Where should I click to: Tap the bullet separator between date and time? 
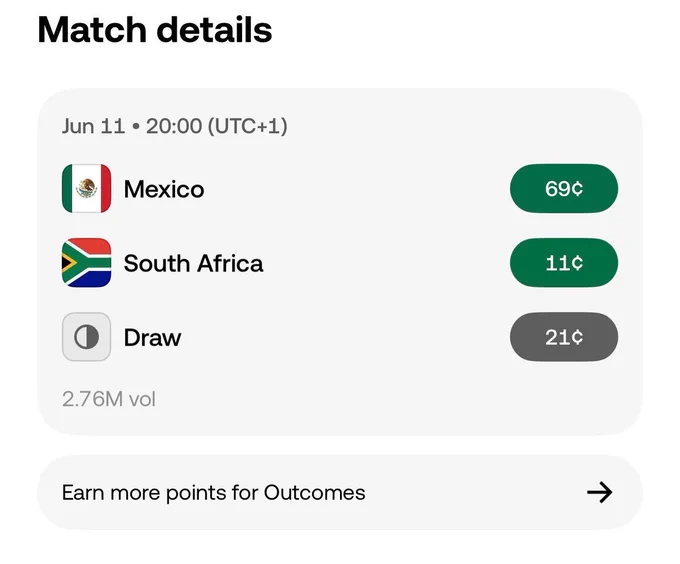click(x=136, y=127)
